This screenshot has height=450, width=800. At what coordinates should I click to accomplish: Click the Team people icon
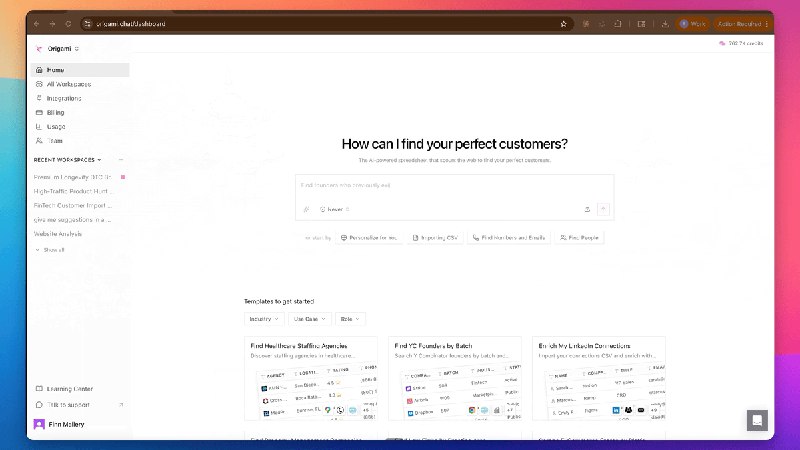coord(39,140)
